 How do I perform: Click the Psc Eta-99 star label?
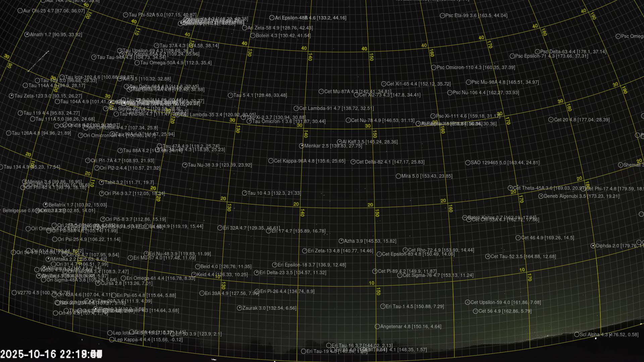pos(476,15)
